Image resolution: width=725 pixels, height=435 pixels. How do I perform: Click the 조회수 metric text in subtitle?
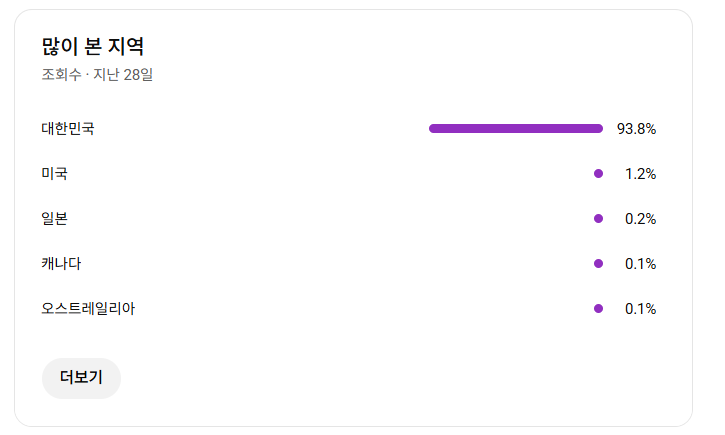(61, 75)
